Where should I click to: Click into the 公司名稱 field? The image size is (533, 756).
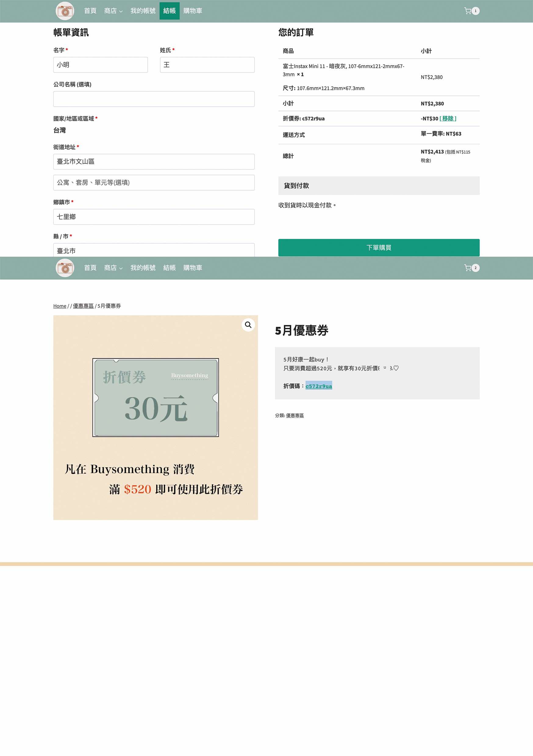tap(154, 99)
